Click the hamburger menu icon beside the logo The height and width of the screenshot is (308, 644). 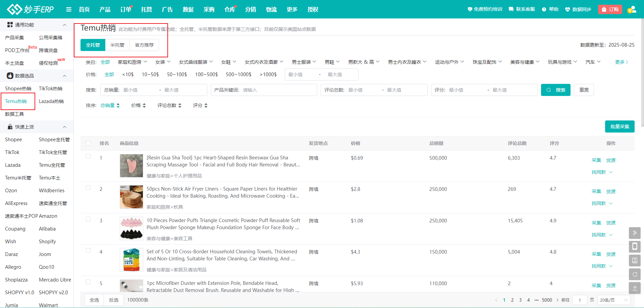69,9
